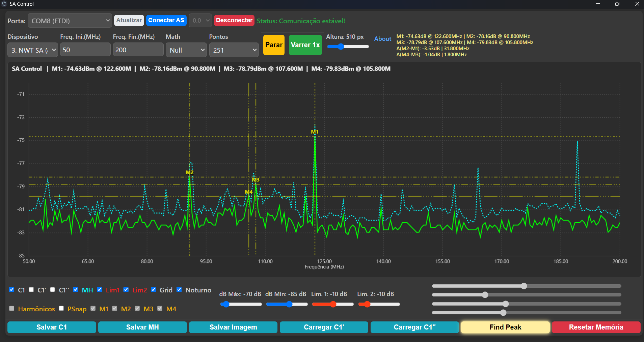Toggle the Grid checkbox
The width and height of the screenshot is (644, 342).
tap(154, 290)
